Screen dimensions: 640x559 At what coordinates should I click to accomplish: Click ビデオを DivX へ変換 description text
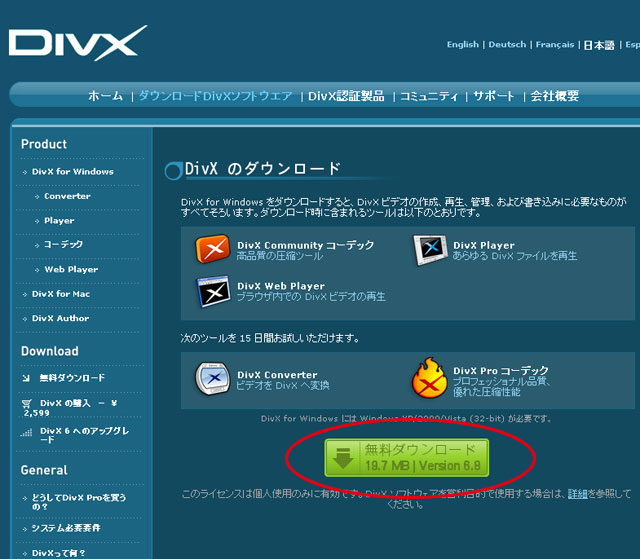click(x=282, y=386)
